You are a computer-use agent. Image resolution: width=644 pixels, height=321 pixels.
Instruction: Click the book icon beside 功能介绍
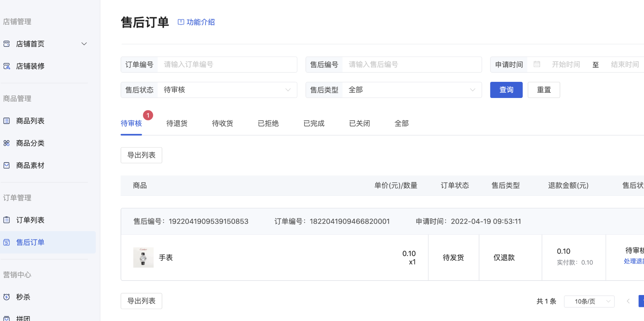click(181, 22)
